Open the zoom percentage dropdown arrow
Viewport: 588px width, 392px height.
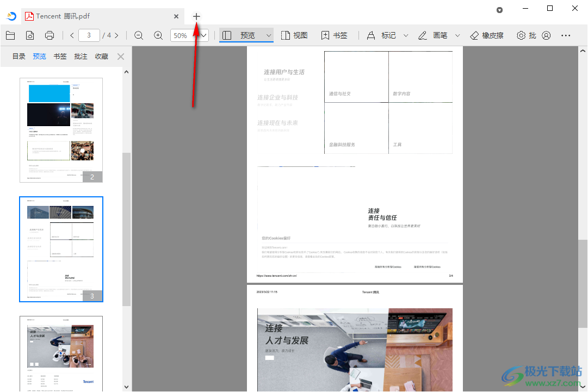(x=203, y=35)
